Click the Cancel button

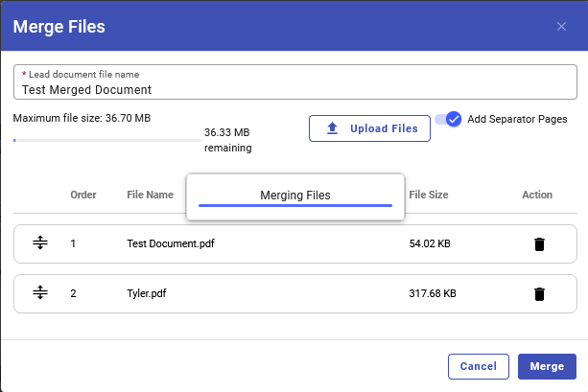tap(479, 366)
